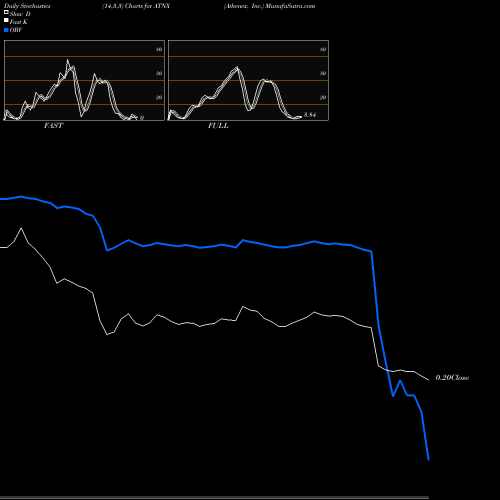
Task: Click the 'OBV' legend label
Action: click(x=16, y=30)
